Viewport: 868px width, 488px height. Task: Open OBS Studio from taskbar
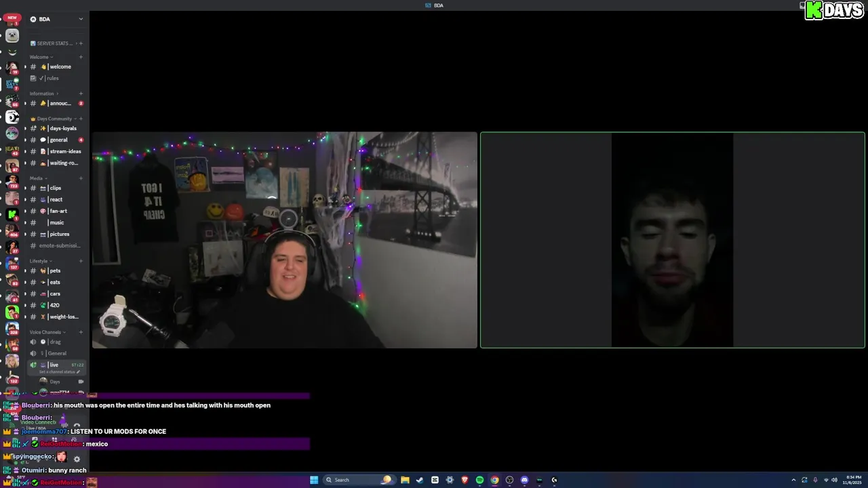(x=509, y=480)
